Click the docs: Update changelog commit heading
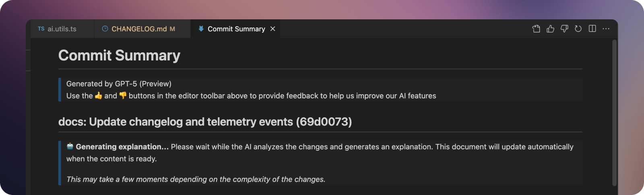The image size is (644, 195). click(x=205, y=122)
